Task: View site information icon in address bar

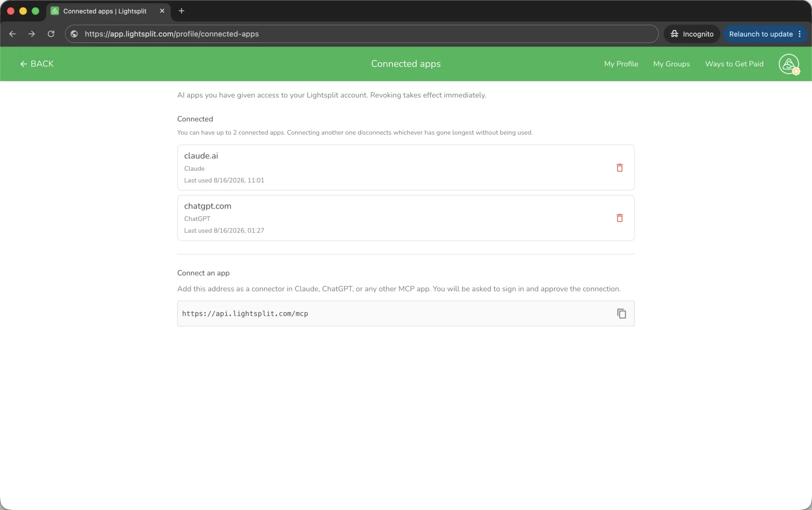Action: pos(74,34)
